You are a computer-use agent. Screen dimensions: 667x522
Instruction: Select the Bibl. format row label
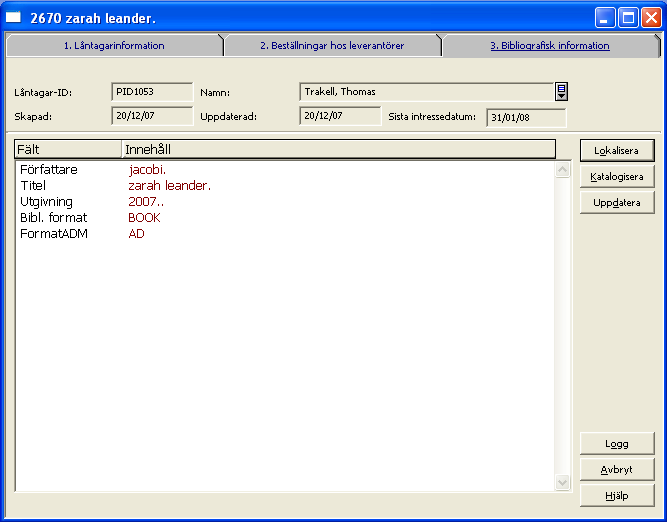coord(54,218)
